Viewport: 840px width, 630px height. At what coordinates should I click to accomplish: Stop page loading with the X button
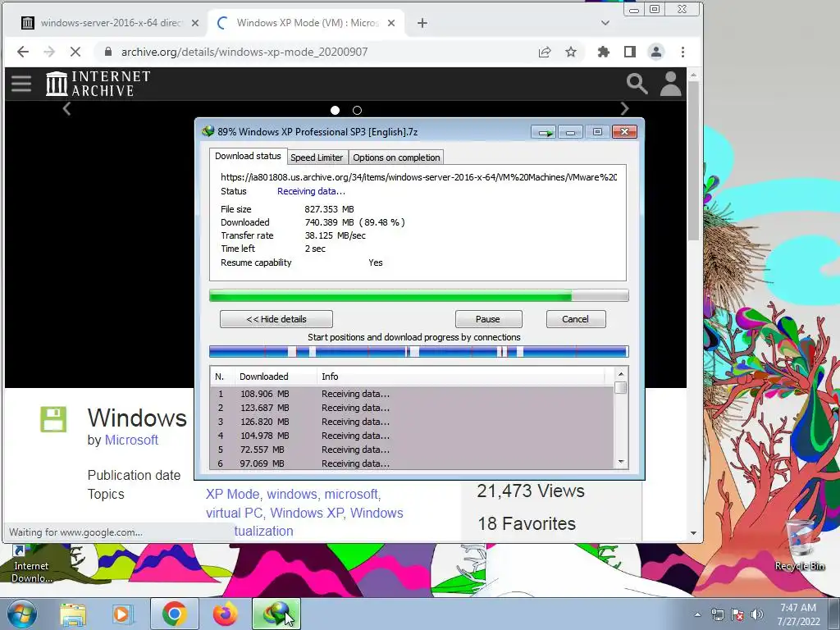[x=75, y=52]
